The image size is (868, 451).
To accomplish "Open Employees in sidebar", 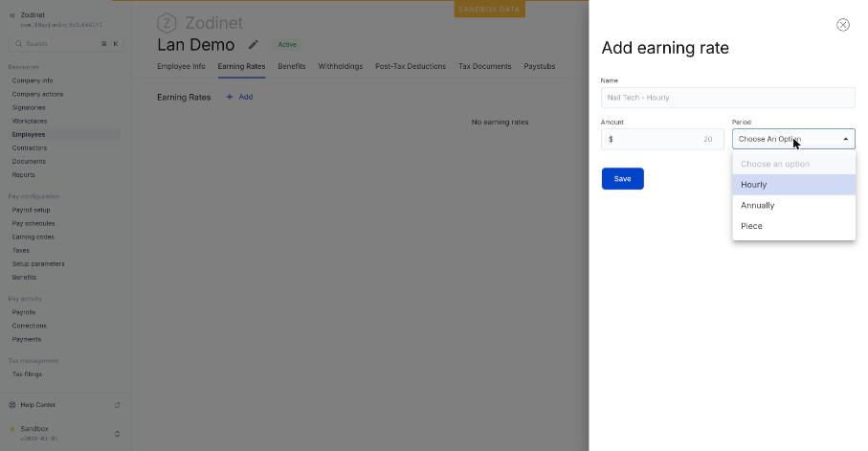I will 29,135.
